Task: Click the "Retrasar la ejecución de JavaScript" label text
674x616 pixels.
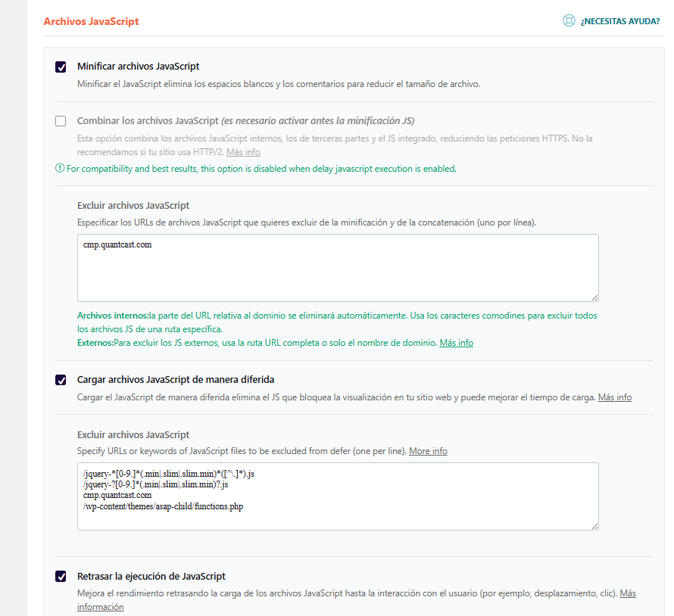Action: pyautogui.click(x=151, y=577)
